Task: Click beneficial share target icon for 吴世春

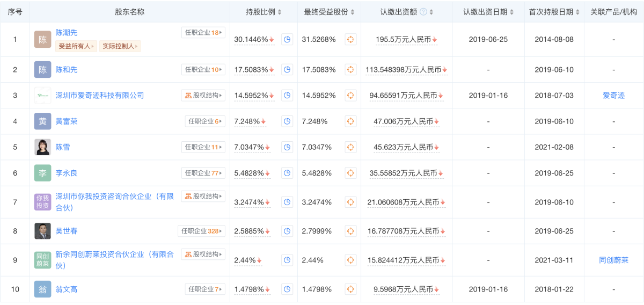Action: click(x=350, y=231)
